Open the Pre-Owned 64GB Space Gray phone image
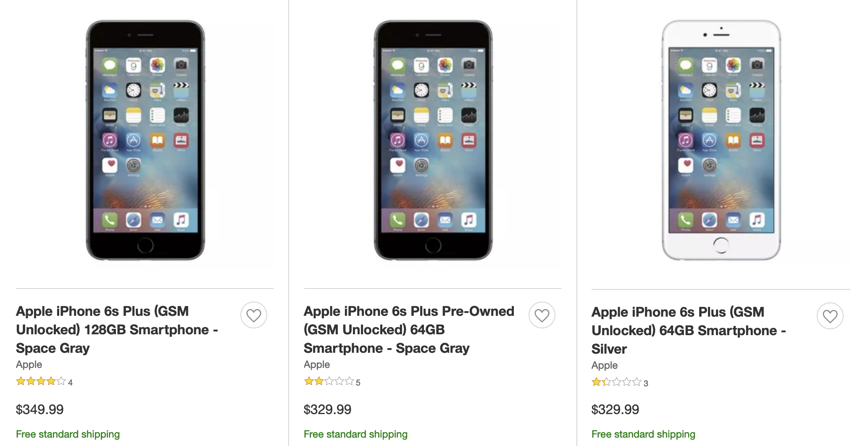 433,140
